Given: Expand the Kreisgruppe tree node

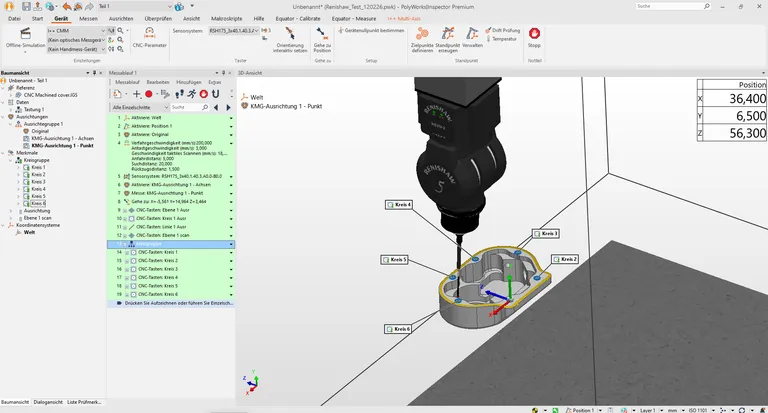Looking at the screenshot, I should click(11, 160).
